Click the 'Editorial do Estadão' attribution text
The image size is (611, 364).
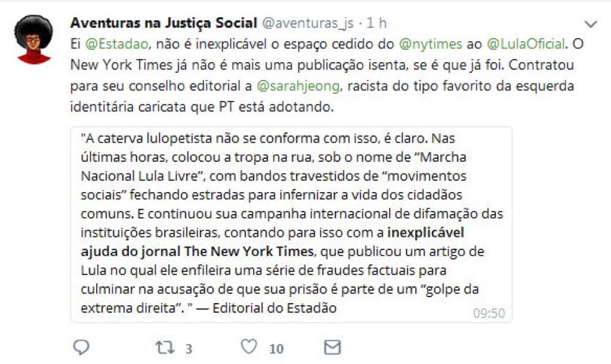(x=274, y=308)
